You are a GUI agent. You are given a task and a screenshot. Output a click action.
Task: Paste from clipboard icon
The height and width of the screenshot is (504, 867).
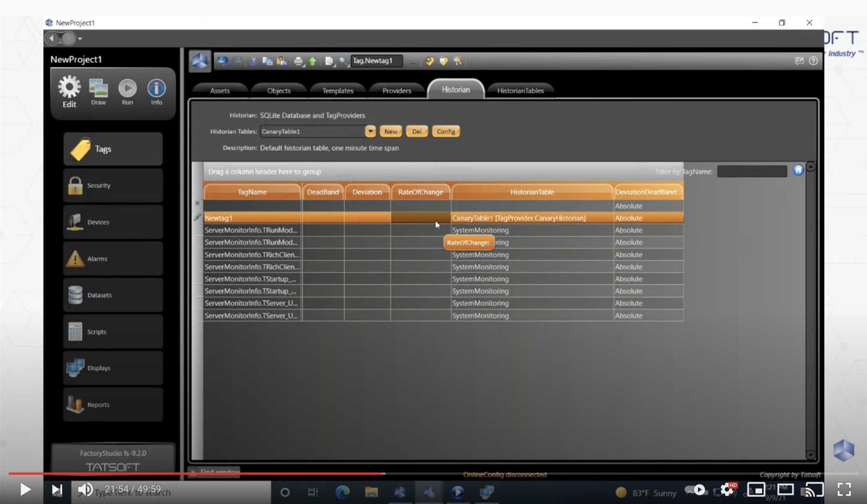click(282, 61)
